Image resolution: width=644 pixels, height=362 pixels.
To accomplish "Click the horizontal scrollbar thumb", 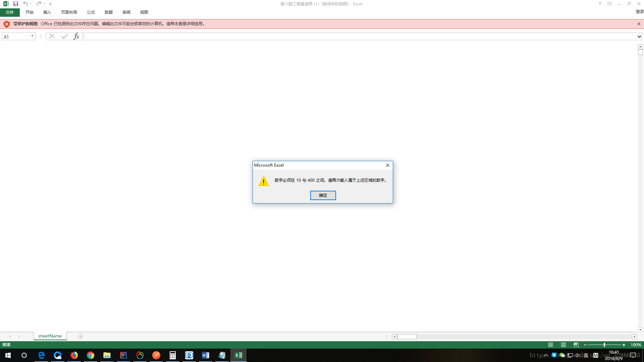I will point(407,337).
